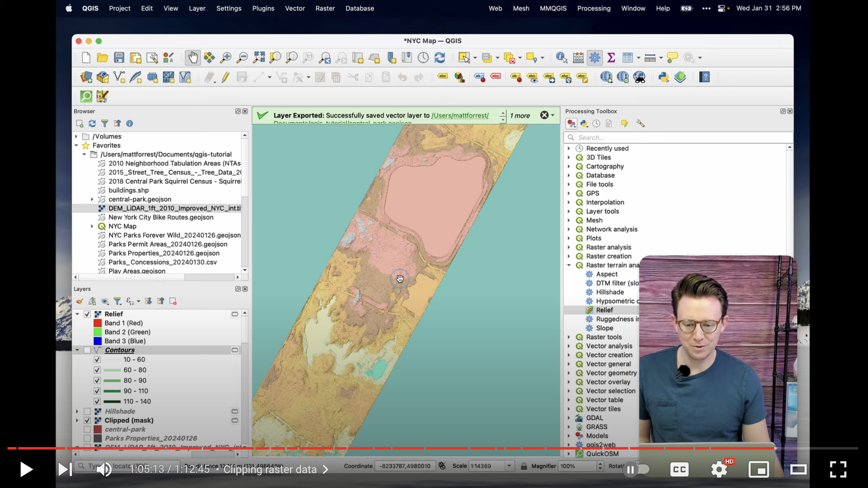
Task: Uncheck the 110 - 140 contour class
Action: 97,401
